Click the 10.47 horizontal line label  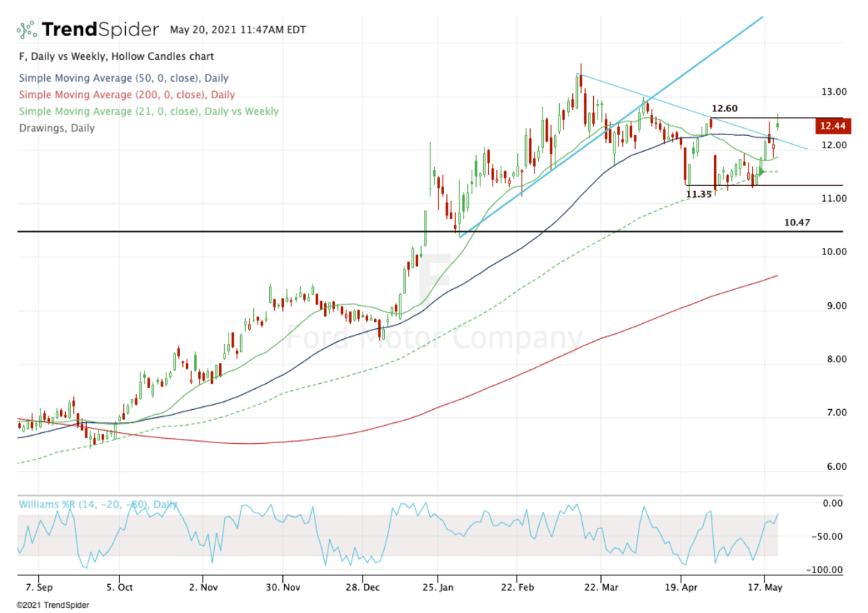pyautogui.click(x=796, y=223)
